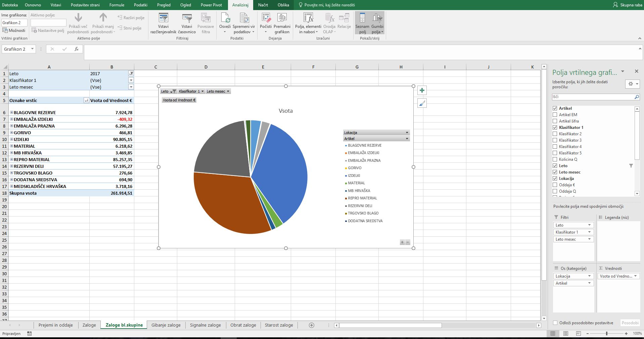Click the green plus chart elements button
Viewport: 644px width, 339px height.
tap(422, 90)
